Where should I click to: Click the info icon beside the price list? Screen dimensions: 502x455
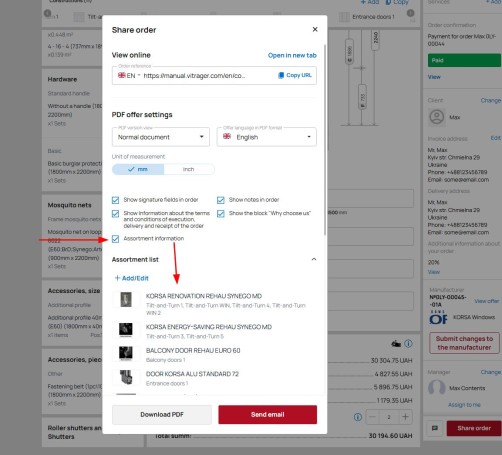click(408, 344)
